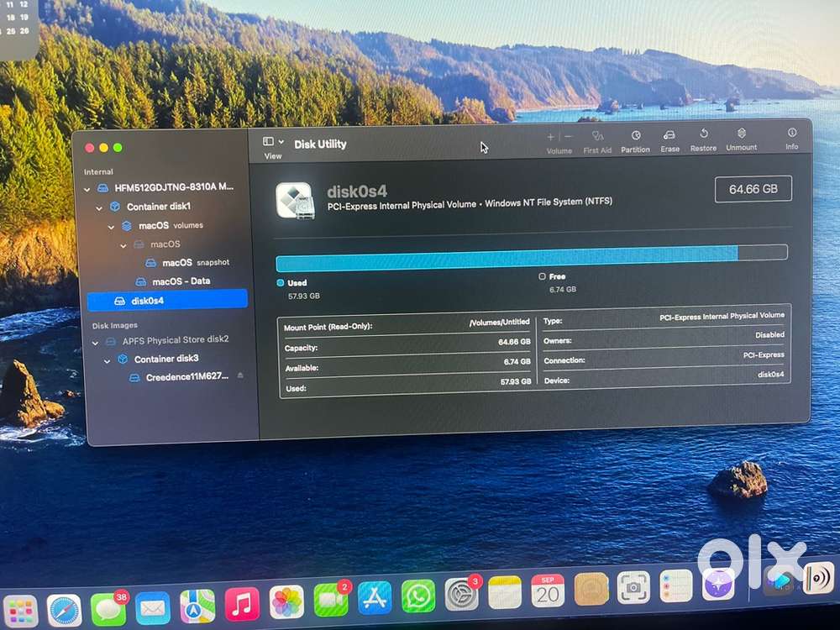Click the Available 6.74 GB value
840x630 pixels.
pos(517,361)
